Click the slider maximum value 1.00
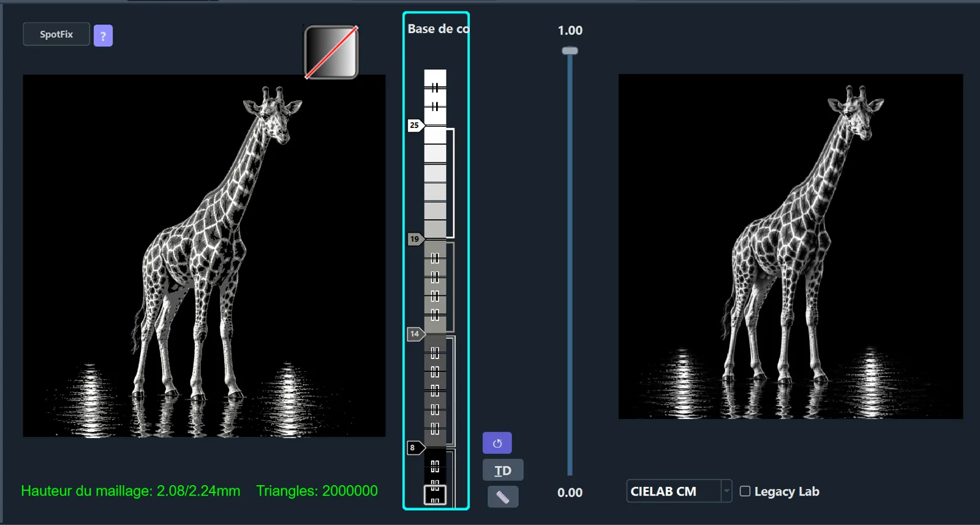 570,31
